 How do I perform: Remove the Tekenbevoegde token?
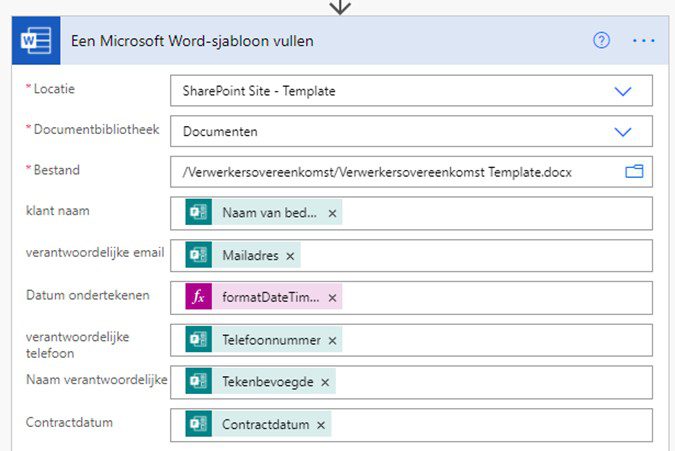coord(325,382)
